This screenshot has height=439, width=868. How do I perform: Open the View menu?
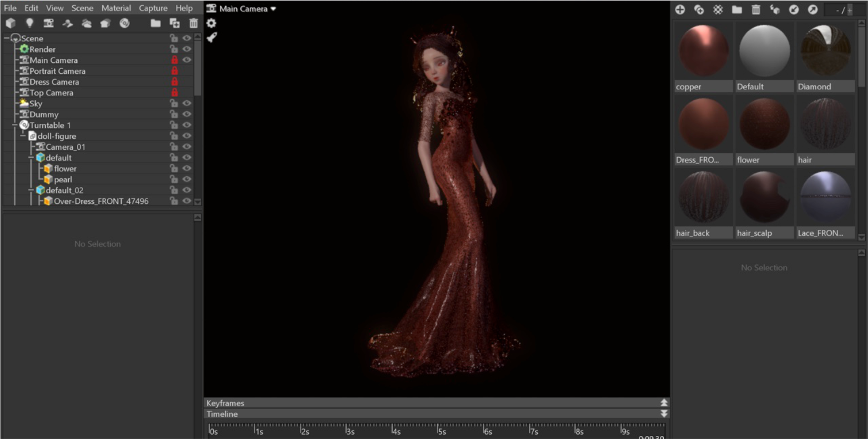(55, 8)
